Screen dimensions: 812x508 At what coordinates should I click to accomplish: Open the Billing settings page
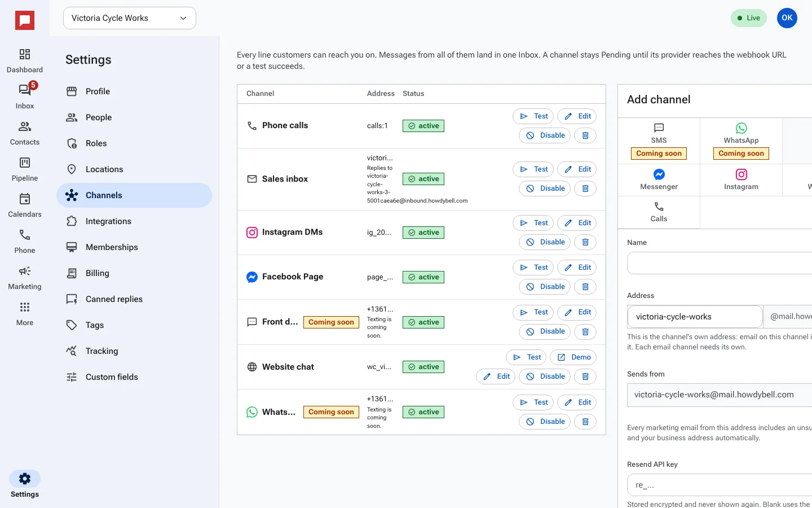tap(134, 273)
